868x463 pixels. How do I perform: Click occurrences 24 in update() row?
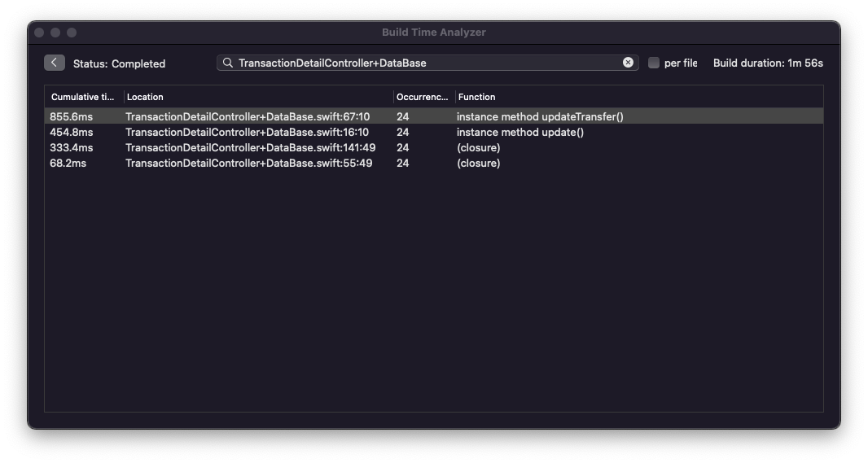402,132
